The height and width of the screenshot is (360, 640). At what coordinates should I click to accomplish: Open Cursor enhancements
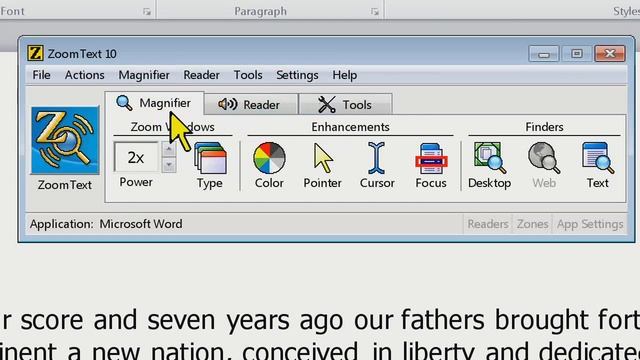coord(377,164)
